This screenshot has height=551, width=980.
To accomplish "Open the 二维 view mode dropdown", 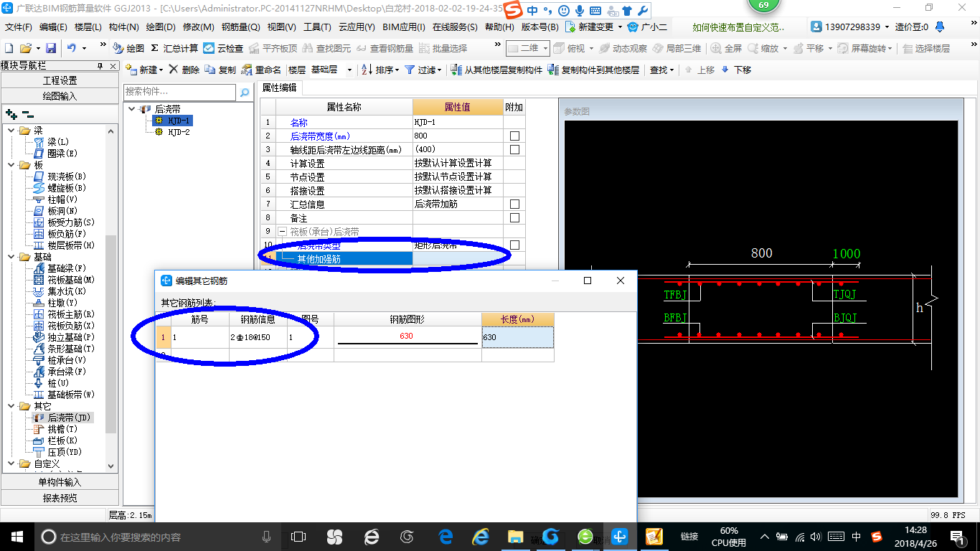I will pyautogui.click(x=528, y=48).
